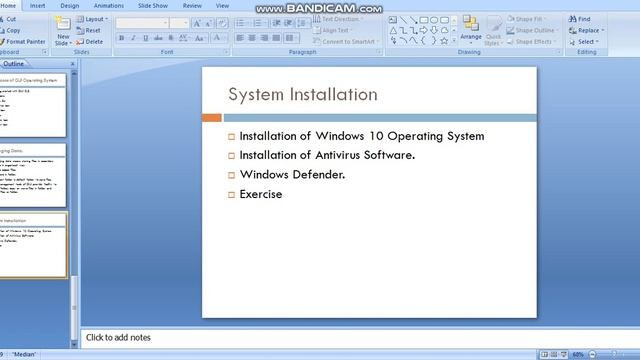The image size is (640, 360).
Task: Open Text Direction options
Action: [338, 19]
